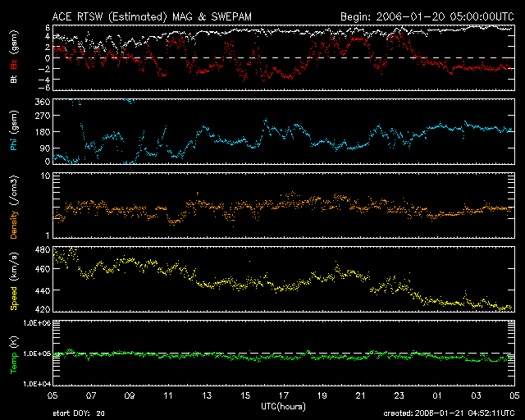Click the '1.0E+04' tick label on the Temp axis
This screenshot has height=420, width=525.
pos(37,384)
